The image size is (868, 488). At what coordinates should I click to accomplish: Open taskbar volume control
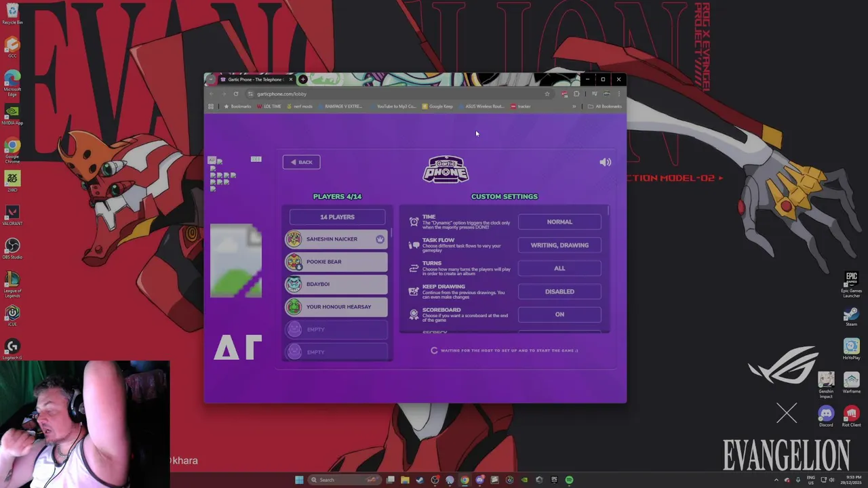831,480
